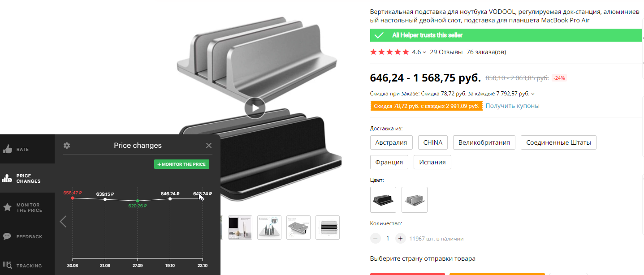This screenshot has width=644, height=275.
Task: Go to previous price chart period
Action: coord(63,221)
